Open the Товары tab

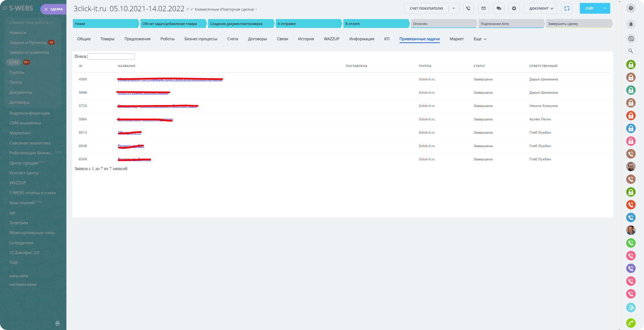tap(107, 39)
